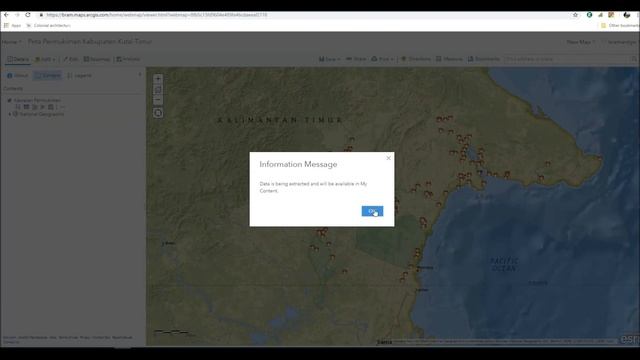Screen dimensions: 640x360
Task: Click the search magnifier icon
Action: tap(634, 59)
